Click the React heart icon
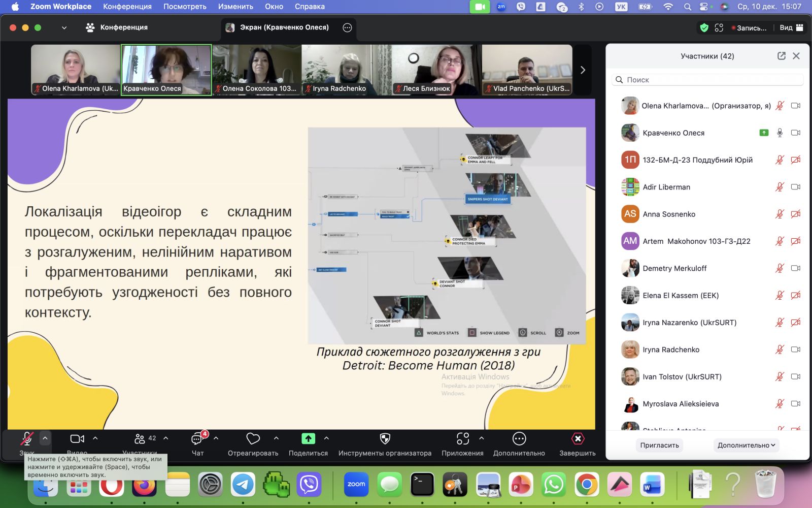This screenshot has height=508, width=812. click(253, 439)
